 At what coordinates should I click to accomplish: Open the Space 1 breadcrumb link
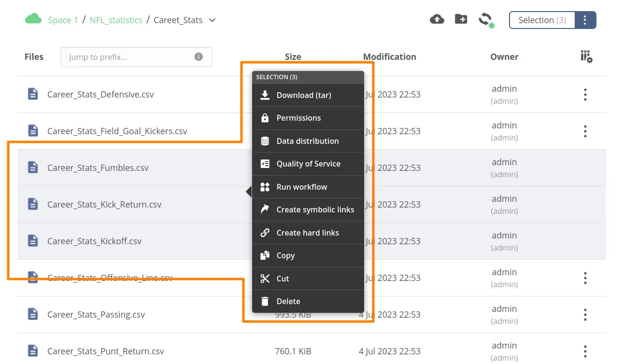pyautogui.click(x=62, y=20)
